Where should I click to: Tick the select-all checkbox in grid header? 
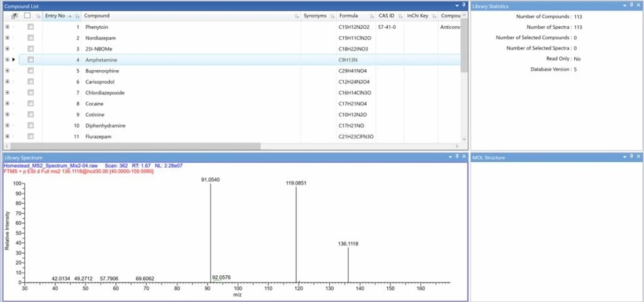pos(27,16)
